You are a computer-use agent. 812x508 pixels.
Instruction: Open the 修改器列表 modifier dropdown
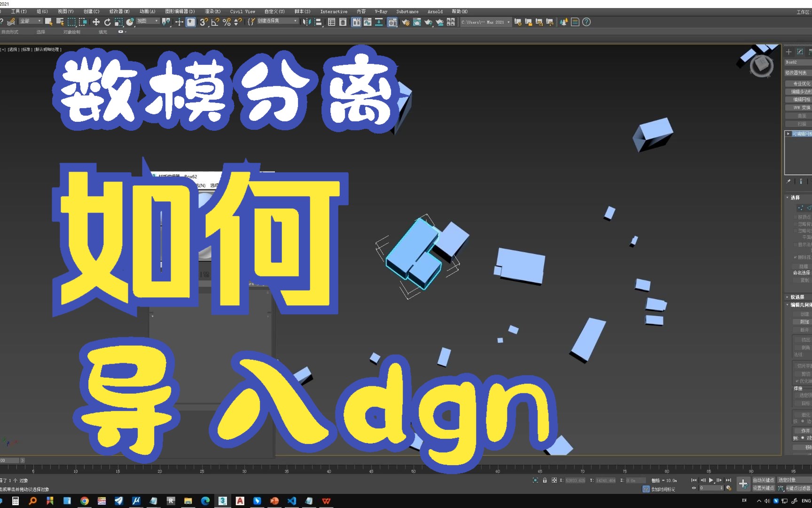click(798, 73)
